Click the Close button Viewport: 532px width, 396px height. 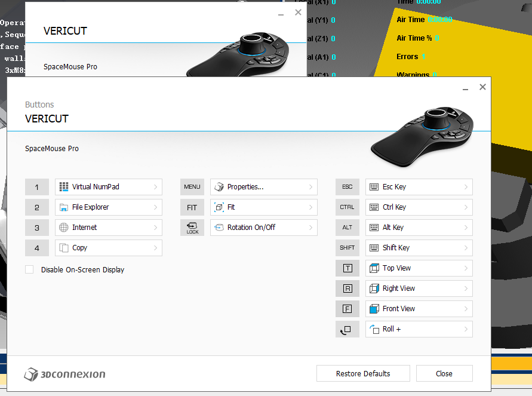[x=444, y=373]
